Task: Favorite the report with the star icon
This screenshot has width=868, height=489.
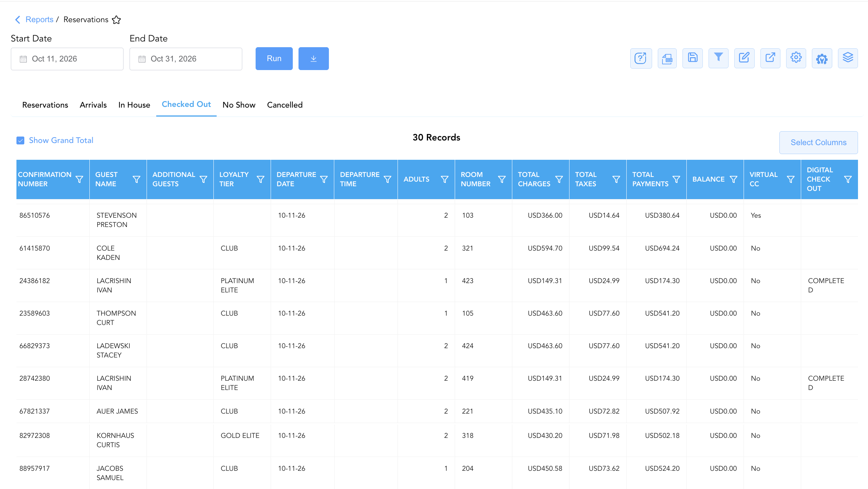Action: click(x=116, y=20)
